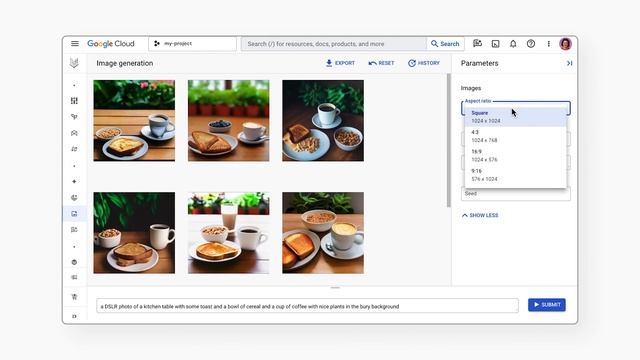640x360 pixels.
Task: Click the Seed input field
Action: (516, 194)
